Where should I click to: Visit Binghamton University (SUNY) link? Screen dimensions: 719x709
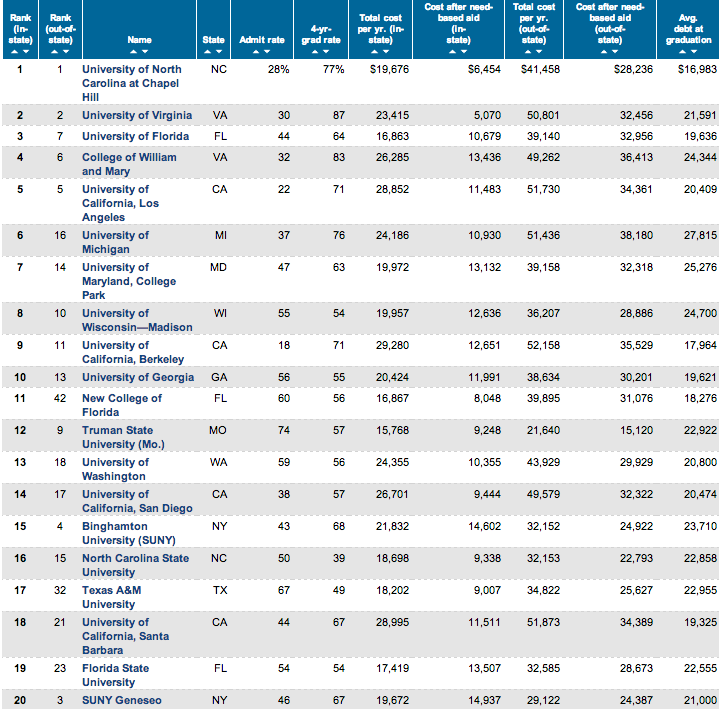coord(129,533)
